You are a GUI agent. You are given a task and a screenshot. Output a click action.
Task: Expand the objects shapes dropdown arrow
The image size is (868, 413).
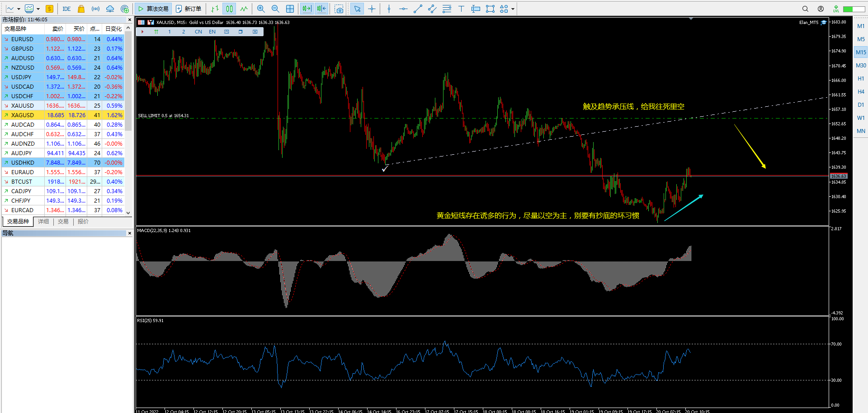pos(513,9)
